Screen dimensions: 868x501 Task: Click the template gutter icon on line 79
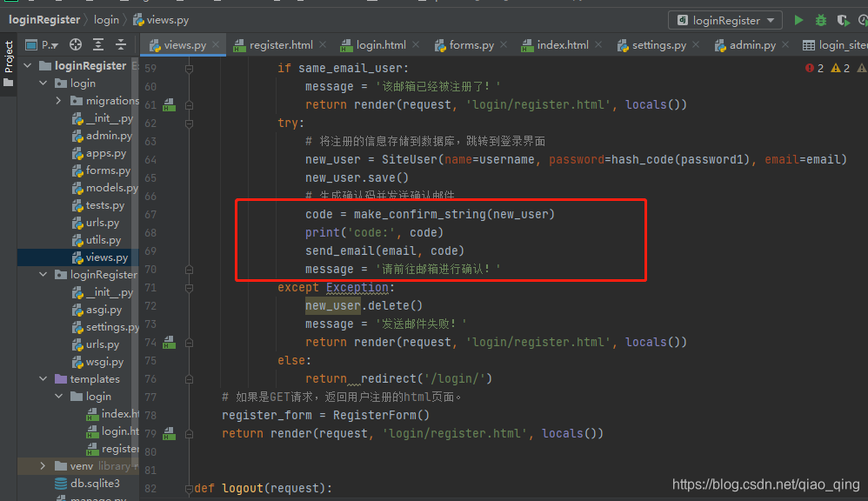point(169,433)
